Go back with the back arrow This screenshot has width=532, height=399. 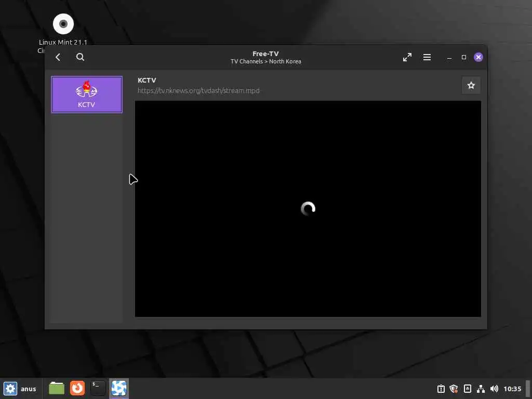point(58,57)
